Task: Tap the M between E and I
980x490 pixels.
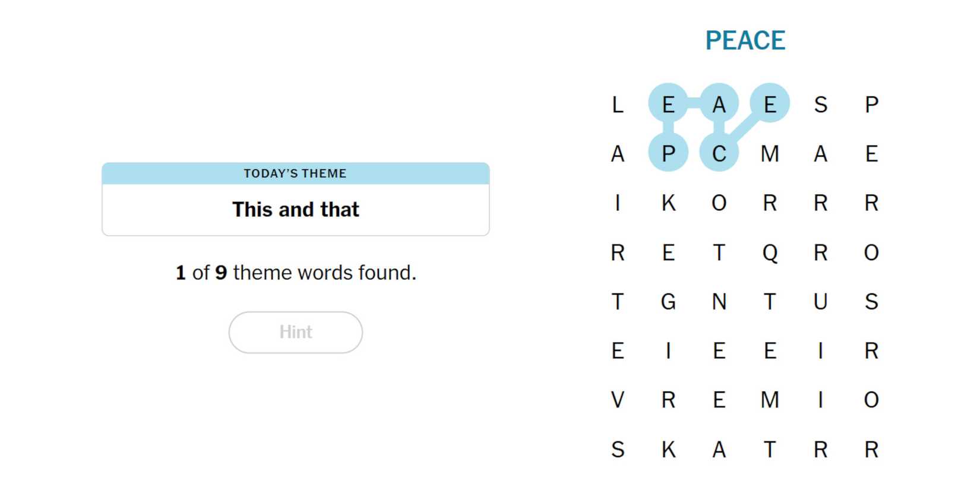Action: click(x=770, y=400)
